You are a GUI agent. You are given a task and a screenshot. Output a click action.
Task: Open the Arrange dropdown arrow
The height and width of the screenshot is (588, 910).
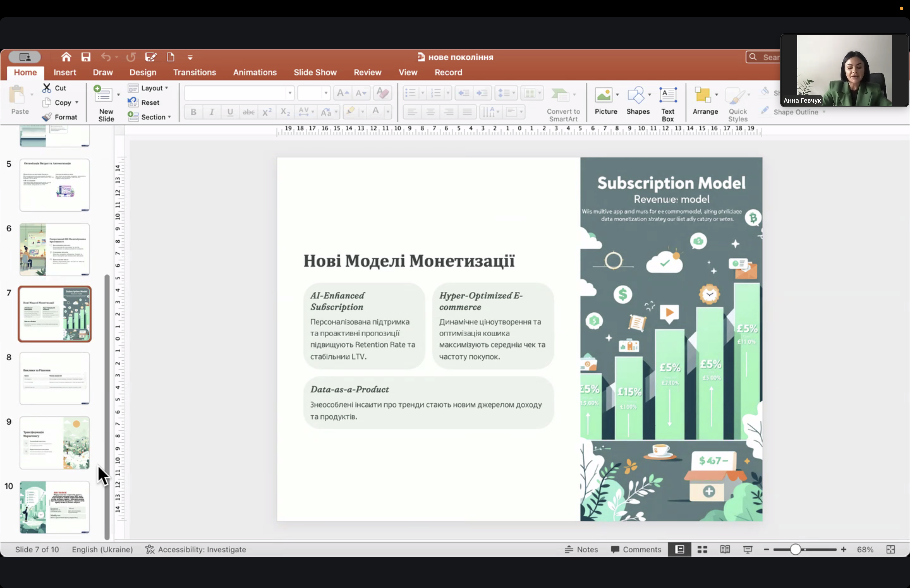(716, 95)
